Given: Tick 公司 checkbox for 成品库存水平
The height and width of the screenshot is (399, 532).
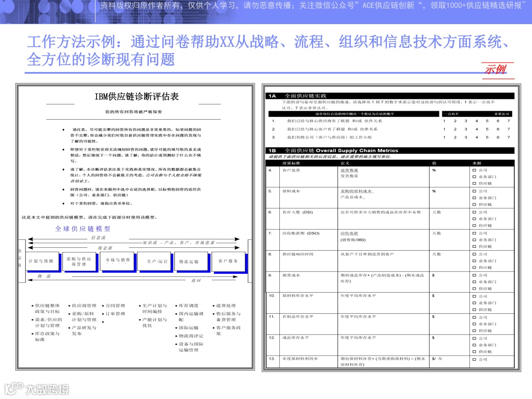Looking at the screenshot, I should [474, 338].
